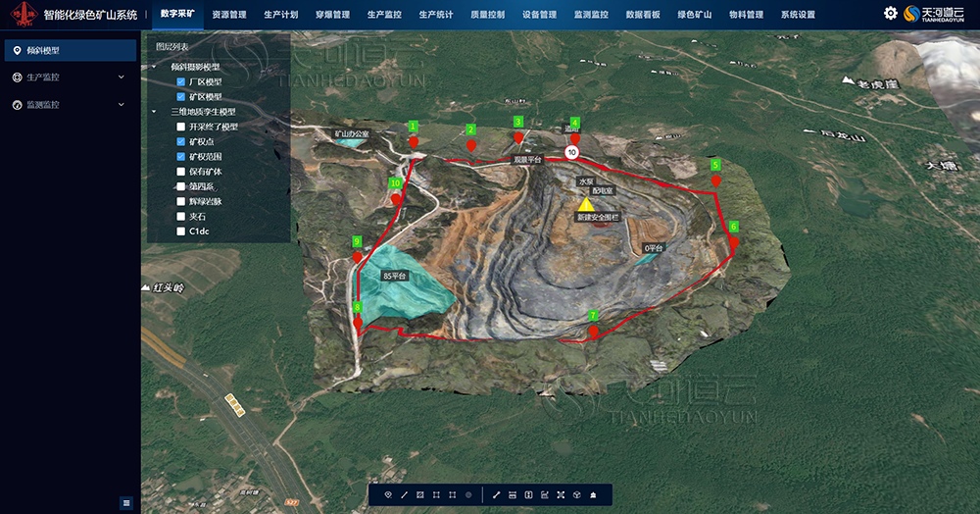
Task: Enable the 第四系 layer checkbox
Action: coord(180,186)
